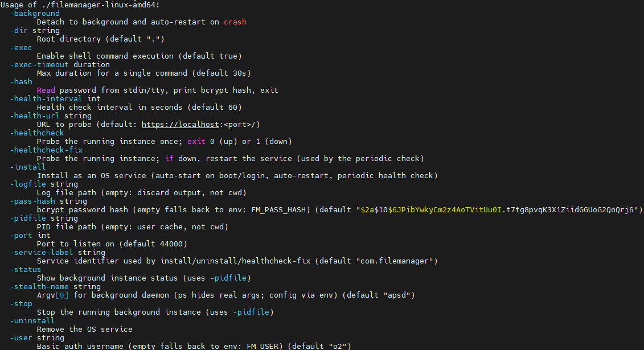Click the "-background" flag text
Viewport: 644px width, 350px height.
[35, 14]
